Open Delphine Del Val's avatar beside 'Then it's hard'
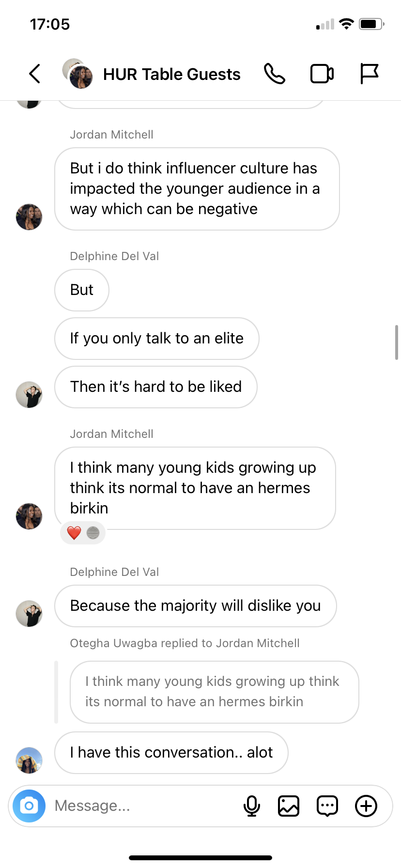 29,394
